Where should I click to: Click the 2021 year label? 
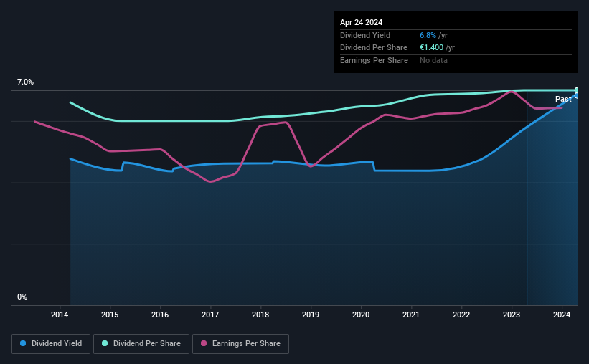pos(411,315)
